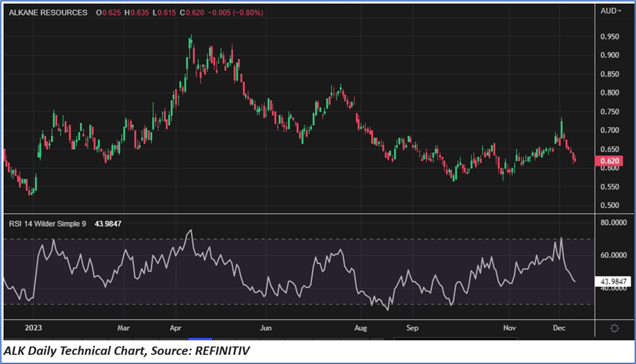Click the high value H0.635
Image resolution: width=636 pixels, height=364 pixels.
[x=136, y=12]
